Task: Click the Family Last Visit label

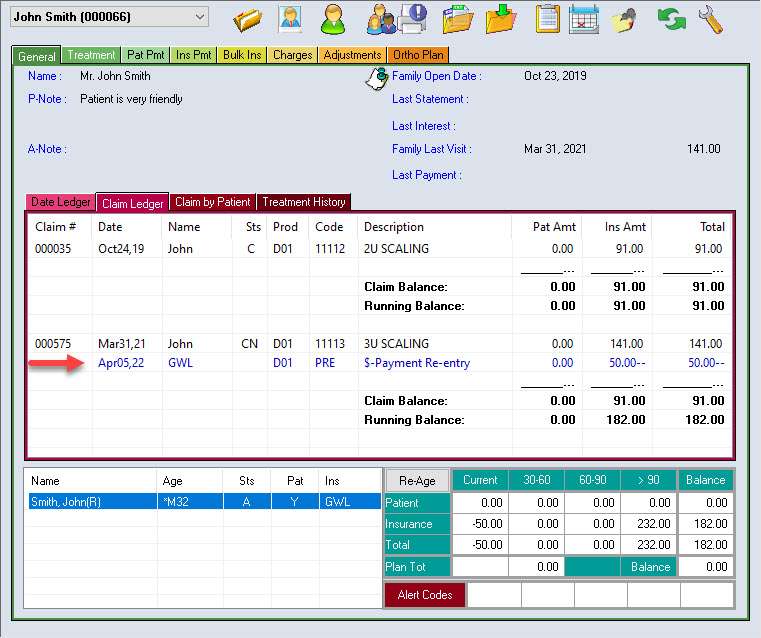Action: point(431,149)
